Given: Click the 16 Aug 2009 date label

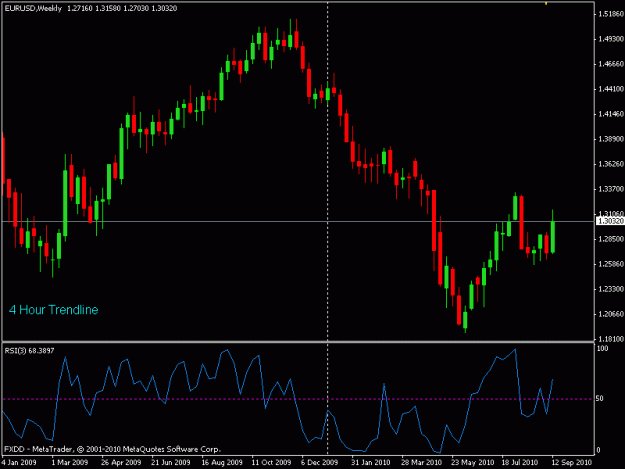Looking at the screenshot, I should pos(222,463).
